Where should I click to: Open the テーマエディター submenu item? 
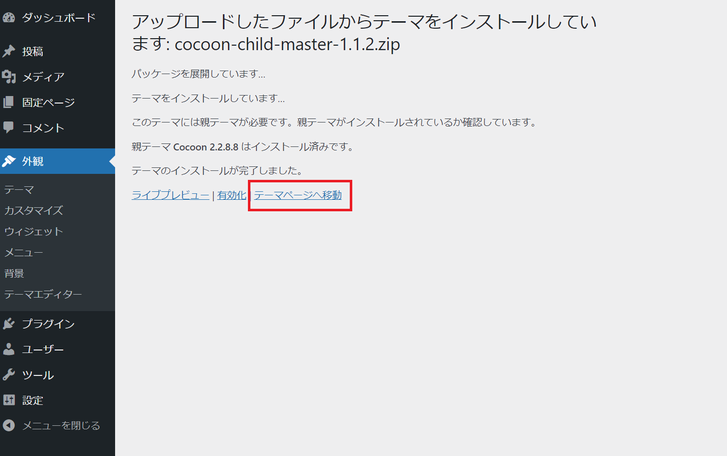43,294
